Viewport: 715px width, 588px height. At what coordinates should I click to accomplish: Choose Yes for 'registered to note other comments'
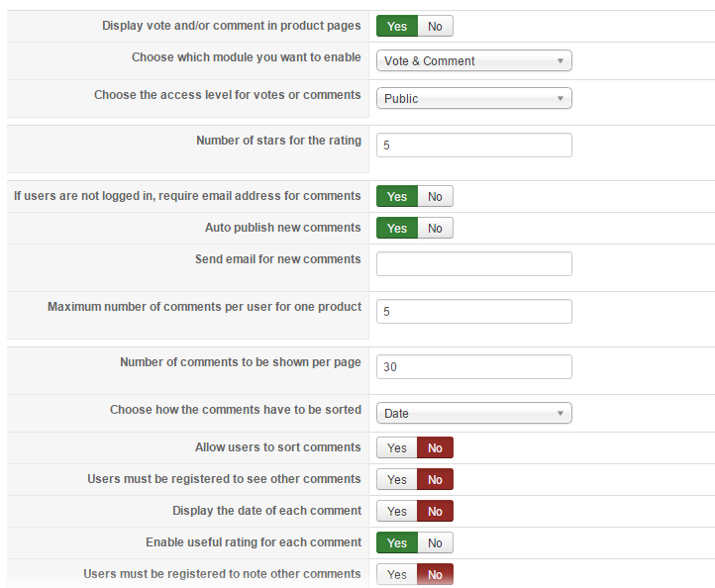397,575
